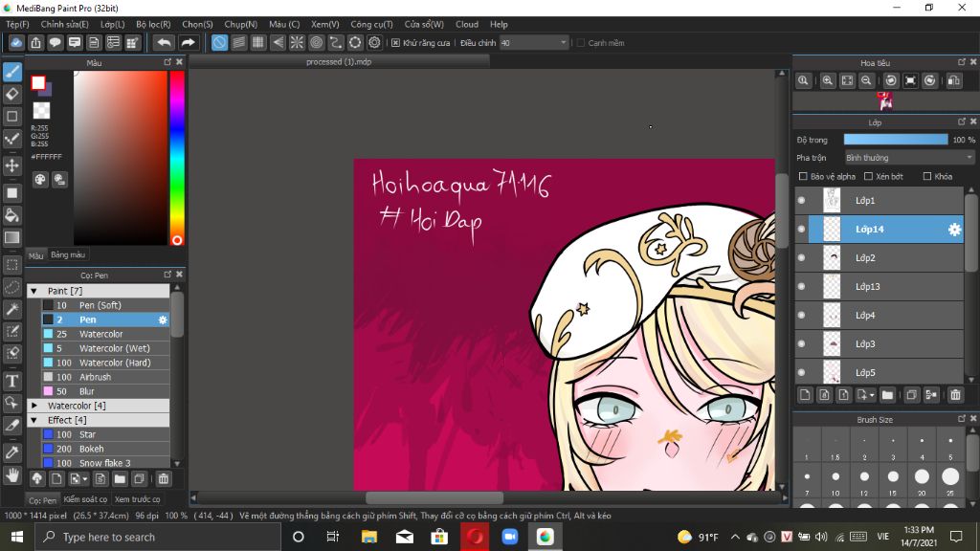Switch to Xem trước cọ tab
This screenshot has height=551, width=980.
pyautogui.click(x=137, y=499)
